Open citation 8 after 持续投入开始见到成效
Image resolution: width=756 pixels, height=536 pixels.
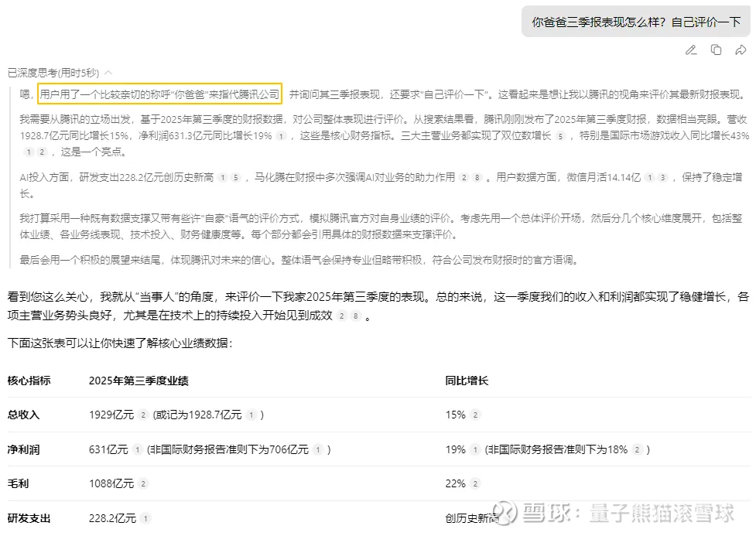pos(356,316)
